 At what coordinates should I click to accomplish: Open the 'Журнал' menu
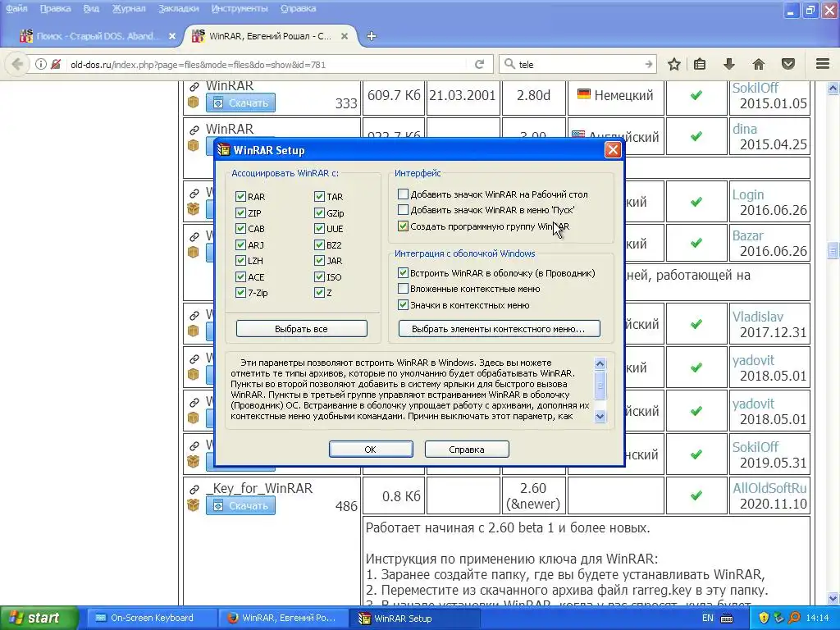click(x=129, y=8)
